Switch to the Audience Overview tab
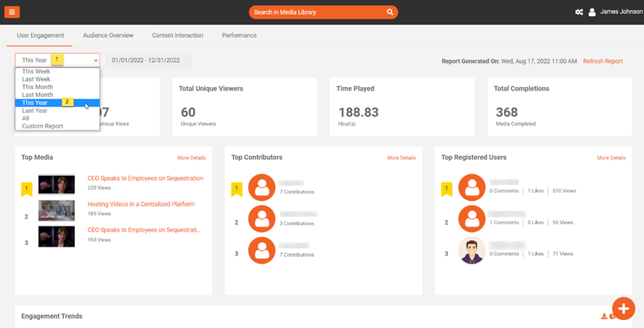 pos(108,36)
